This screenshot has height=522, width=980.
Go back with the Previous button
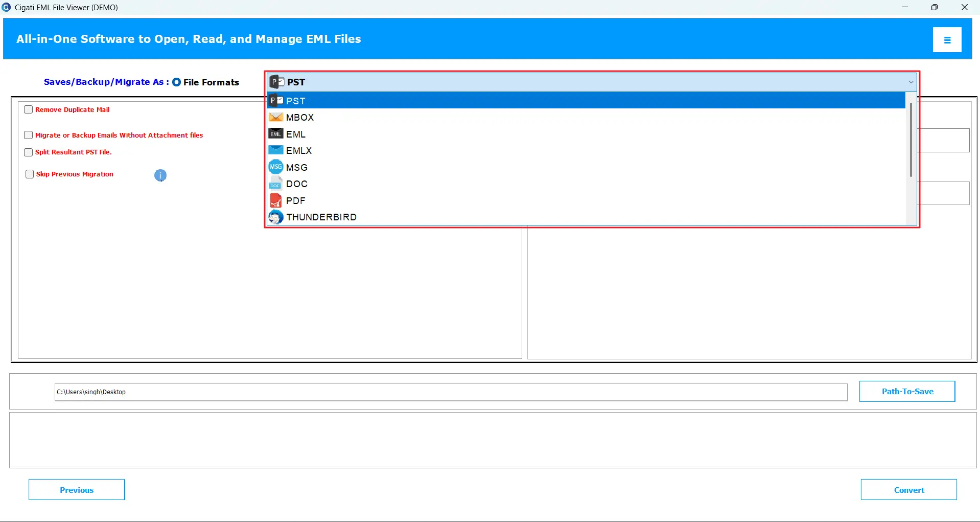pyautogui.click(x=77, y=490)
